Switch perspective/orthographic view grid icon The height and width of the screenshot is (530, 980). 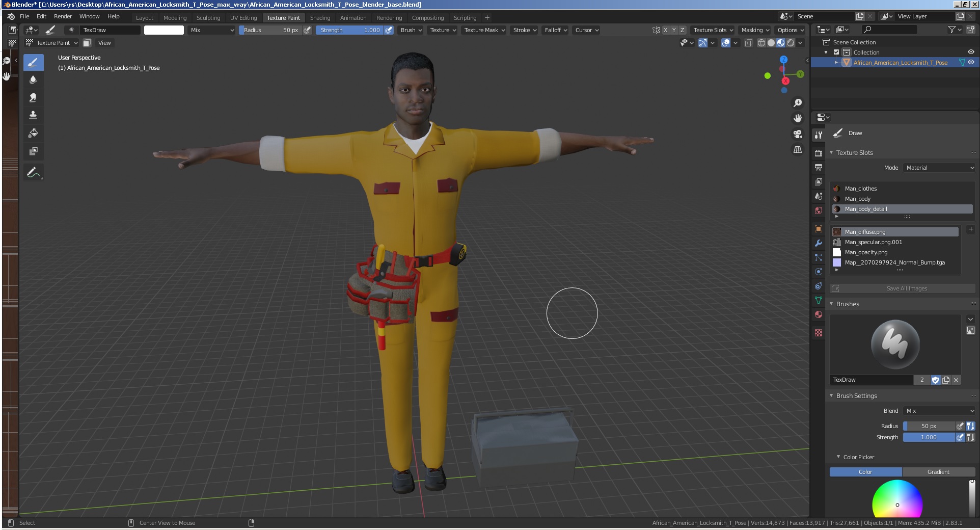(798, 150)
